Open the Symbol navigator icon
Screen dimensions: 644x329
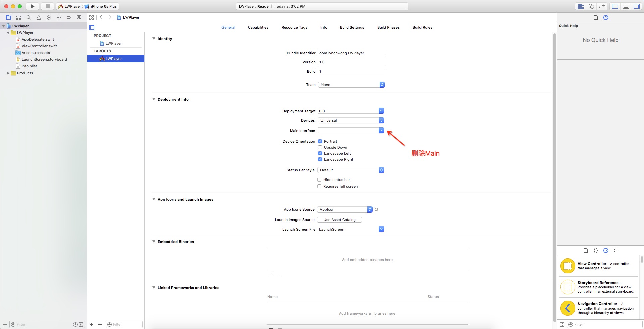(19, 17)
